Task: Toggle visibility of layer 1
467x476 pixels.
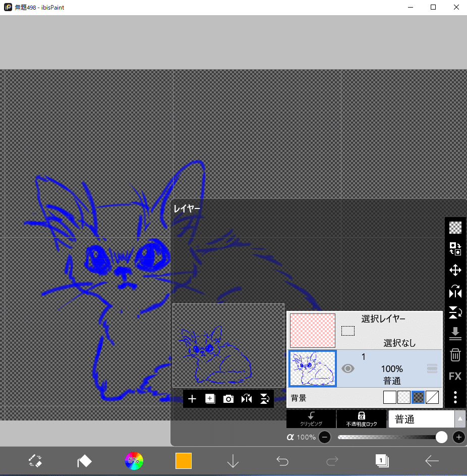Action: (347, 368)
